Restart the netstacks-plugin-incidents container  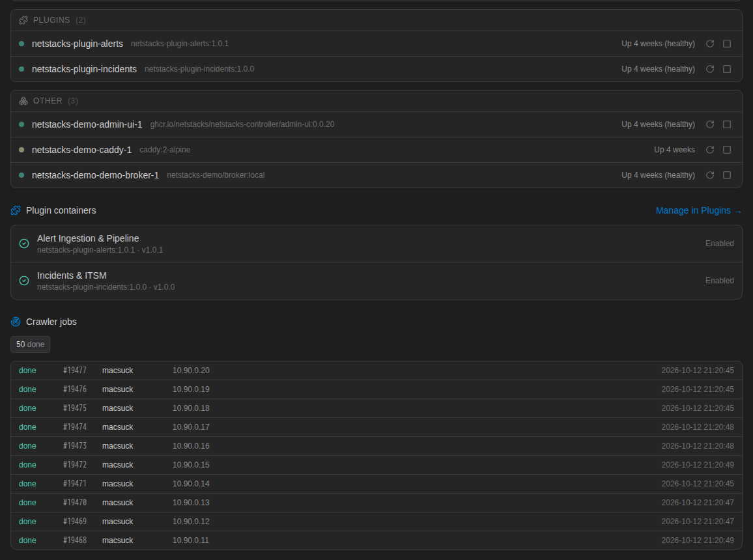(710, 69)
